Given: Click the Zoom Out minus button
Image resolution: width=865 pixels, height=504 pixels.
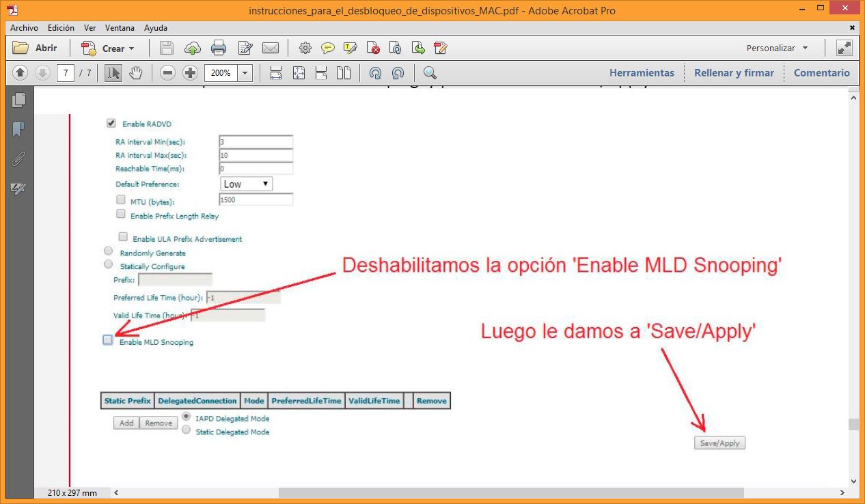Looking at the screenshot, I should [168, 72].
